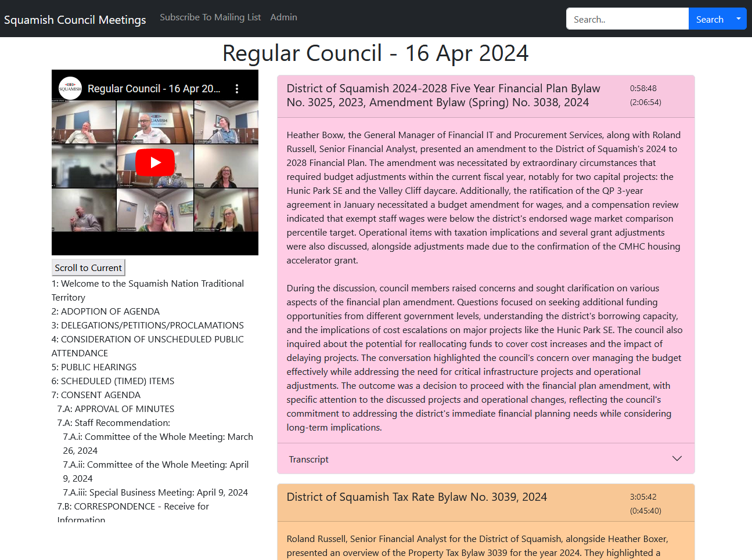Open the Search button dropdown arrow
This screenshot has width=752, height=560.
[739, 19]
